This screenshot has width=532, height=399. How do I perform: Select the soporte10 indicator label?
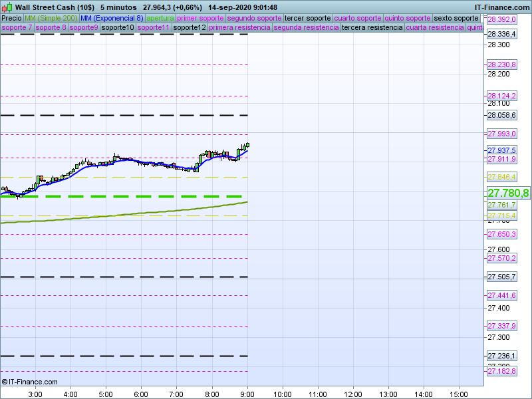(x=118, y=28)
